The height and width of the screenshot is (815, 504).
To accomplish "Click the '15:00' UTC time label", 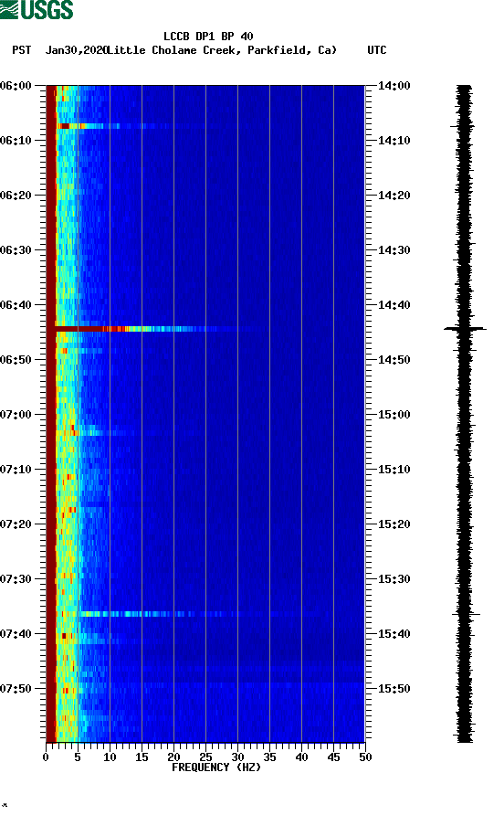I will pyautogui.click(x=394, y=415).
